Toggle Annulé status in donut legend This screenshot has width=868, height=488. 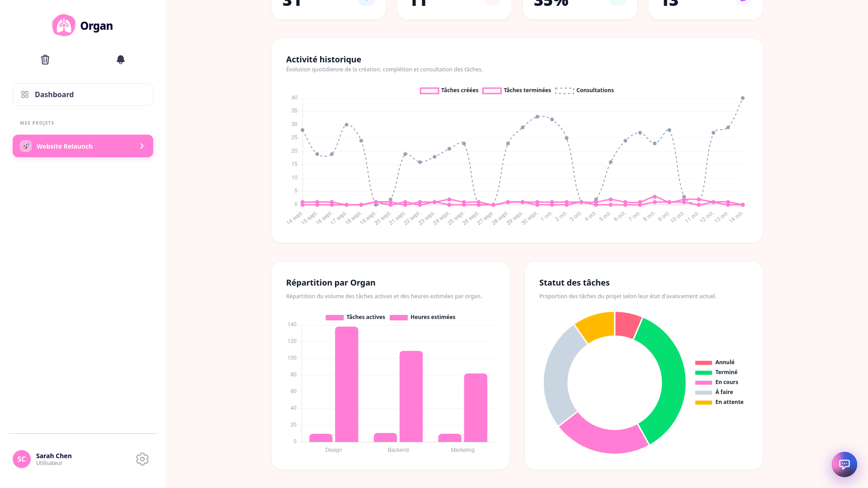pos(715,362)
